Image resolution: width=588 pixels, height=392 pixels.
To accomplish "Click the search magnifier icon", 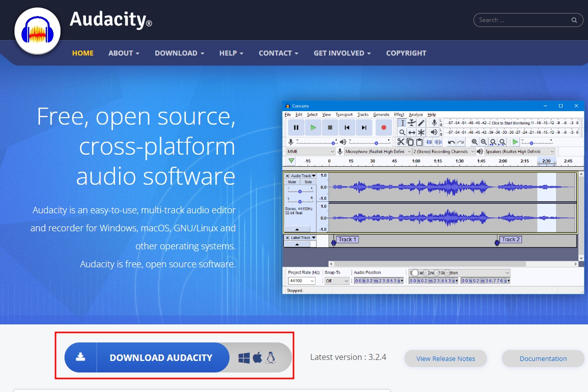I will click(x=574, y=20).
